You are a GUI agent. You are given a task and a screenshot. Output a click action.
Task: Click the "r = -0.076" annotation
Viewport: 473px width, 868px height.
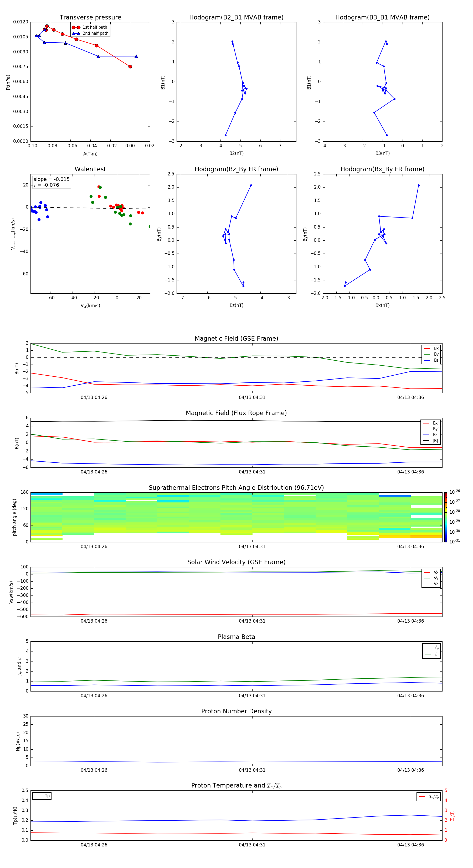click(47, 185)
